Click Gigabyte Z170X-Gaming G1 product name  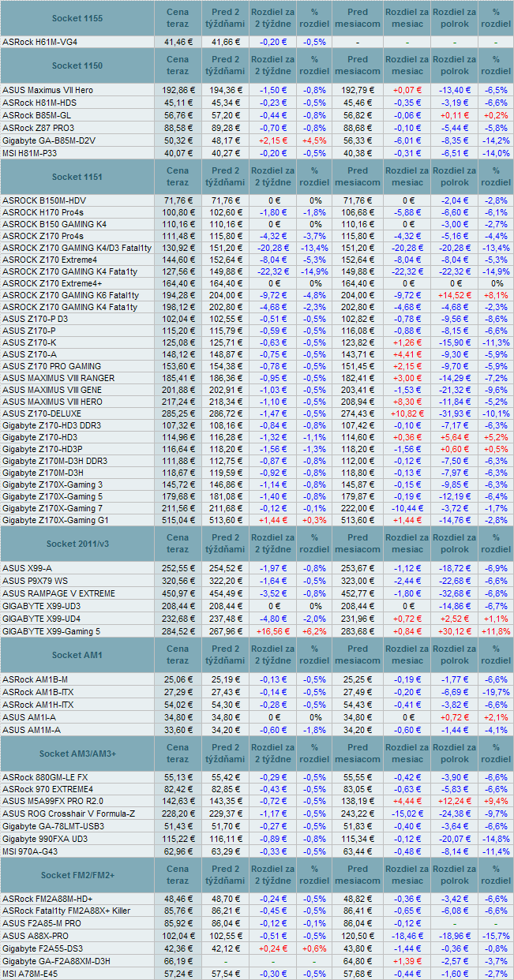tap(54, 520)
